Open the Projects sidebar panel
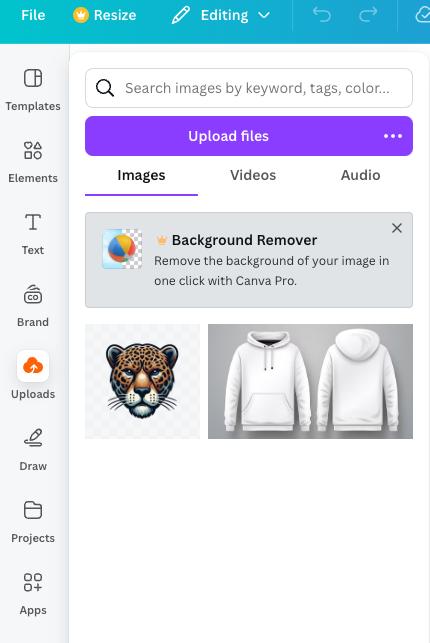Screen dimensions: 430x643 (x=33, y=522)
